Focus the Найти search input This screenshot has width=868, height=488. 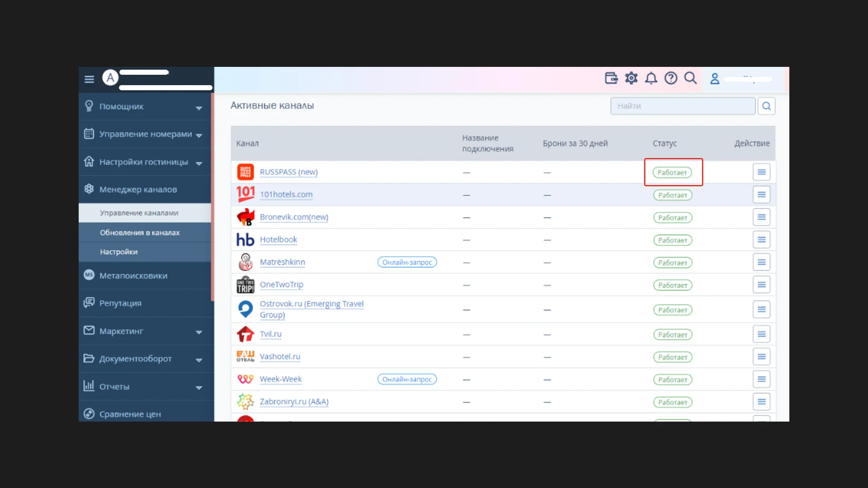click(683, 106)
